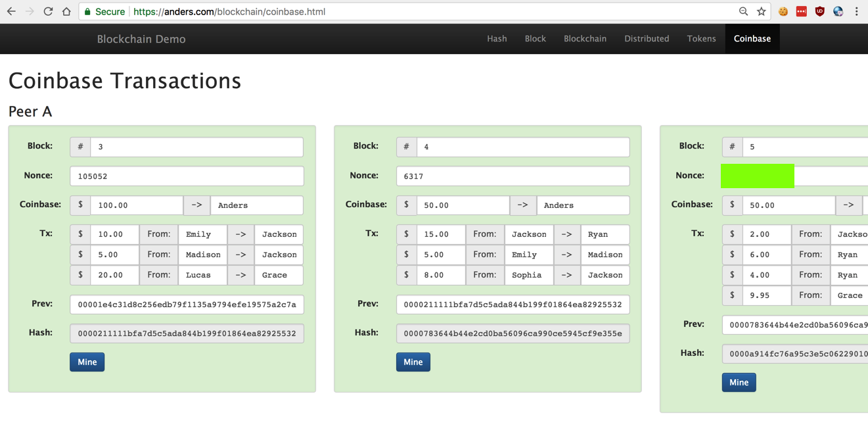Edit sender Lucas field
This screenshot has height=423, width=868.
[203, 275]
